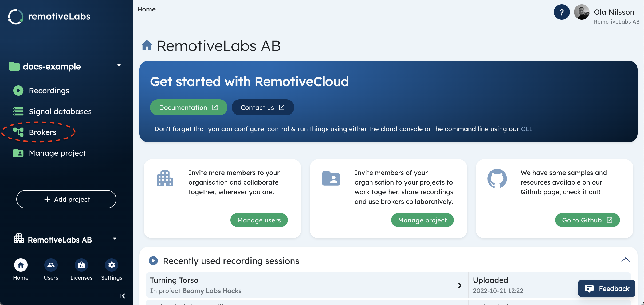The image size is (644, 305).
Task: Collapse the sidebar with the arrow icon
Action: pos(122,296)
